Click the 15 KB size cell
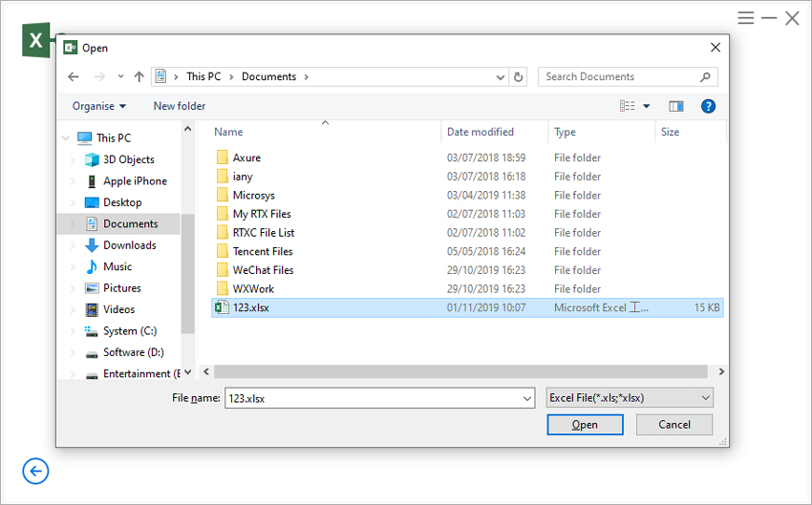The width and height of the screenshot is (812, 505). [707, 307]
